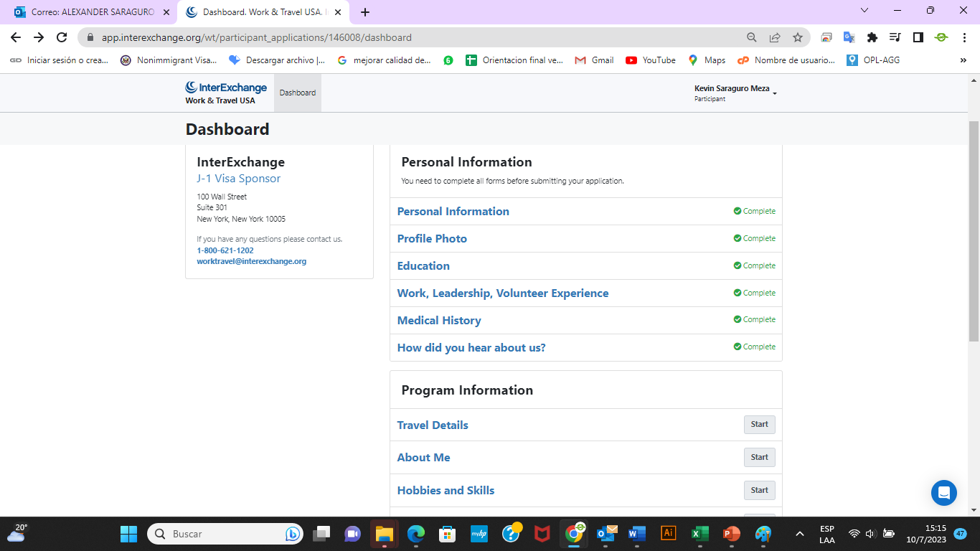
Task: Click the worktravel@interexchange.org email link
Action: [x=251, y=262]
